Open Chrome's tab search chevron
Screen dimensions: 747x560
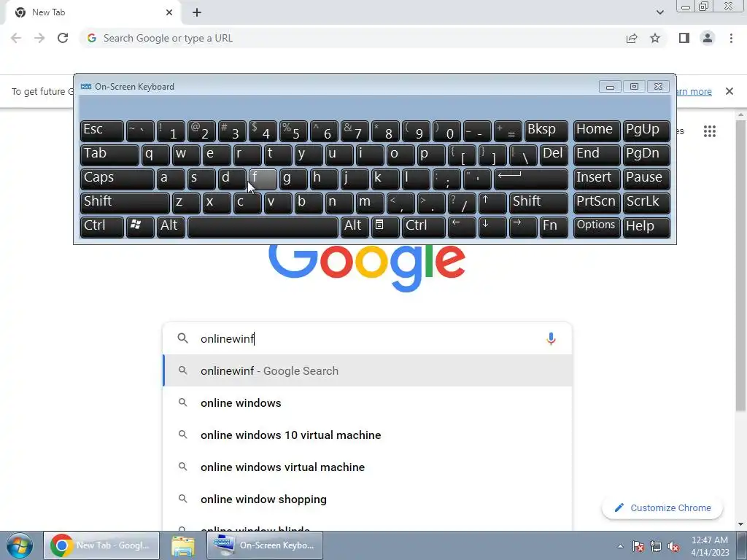click(x=659, y=12)
